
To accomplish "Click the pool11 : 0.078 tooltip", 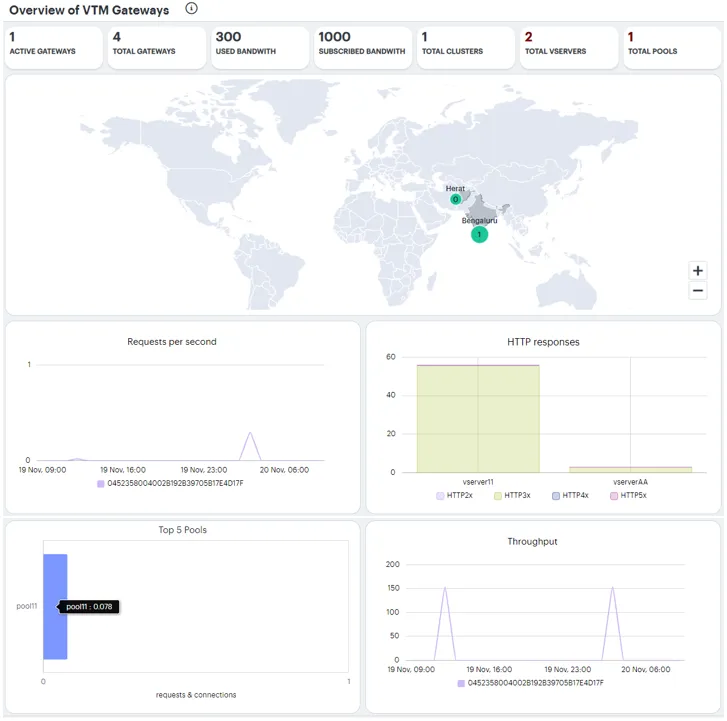I will pos(89,606).
